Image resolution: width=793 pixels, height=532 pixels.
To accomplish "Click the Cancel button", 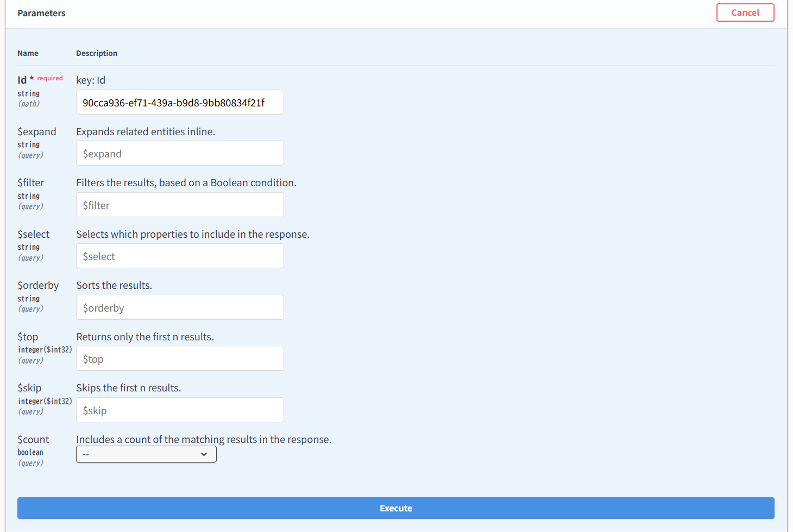I will [x=745, y=12].
